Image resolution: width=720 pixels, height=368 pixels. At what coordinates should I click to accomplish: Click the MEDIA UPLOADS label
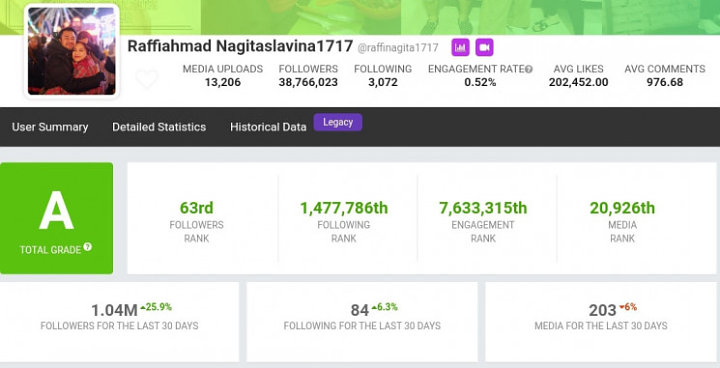point(223,69)
